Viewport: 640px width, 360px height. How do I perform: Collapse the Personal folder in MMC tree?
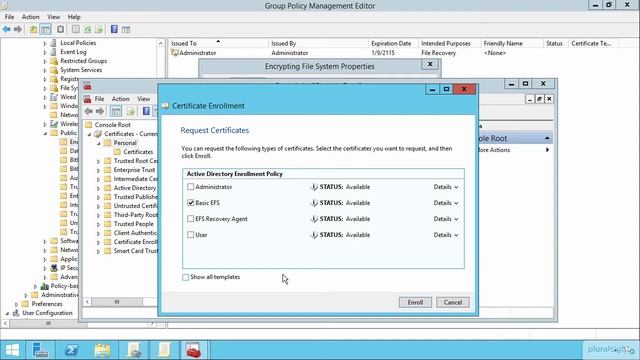click(x=98, y=143)
